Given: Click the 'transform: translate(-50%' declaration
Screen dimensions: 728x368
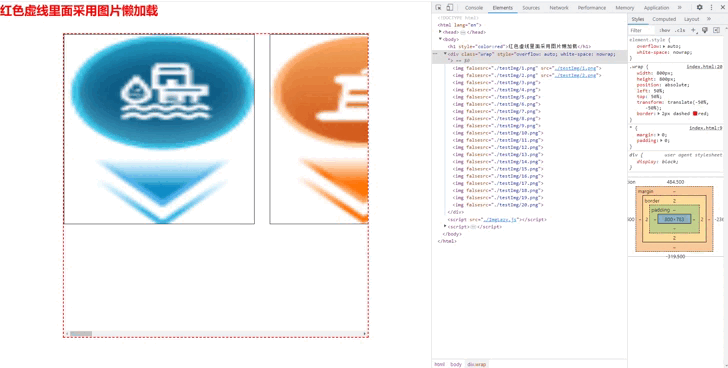Looking at the screenshot, I should coord(673,102).
